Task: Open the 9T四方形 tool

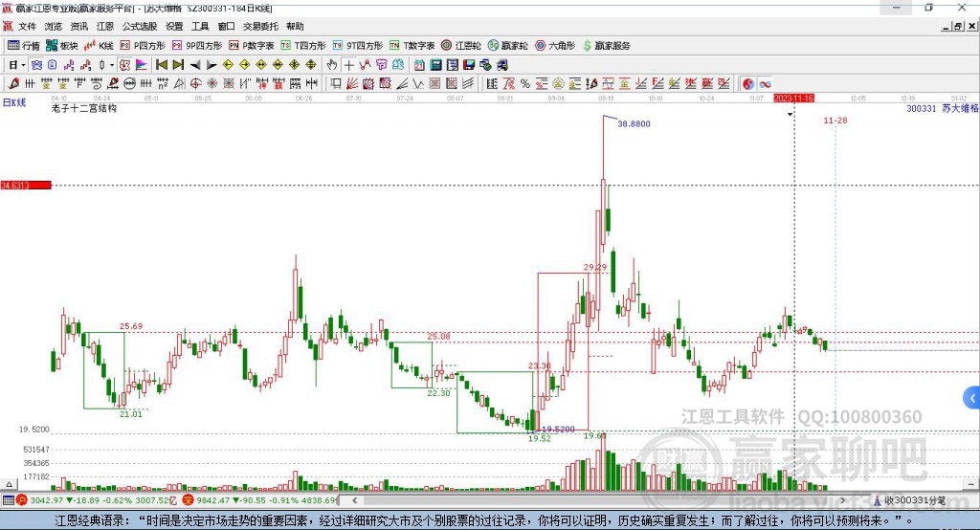Action: coord(358,46)
